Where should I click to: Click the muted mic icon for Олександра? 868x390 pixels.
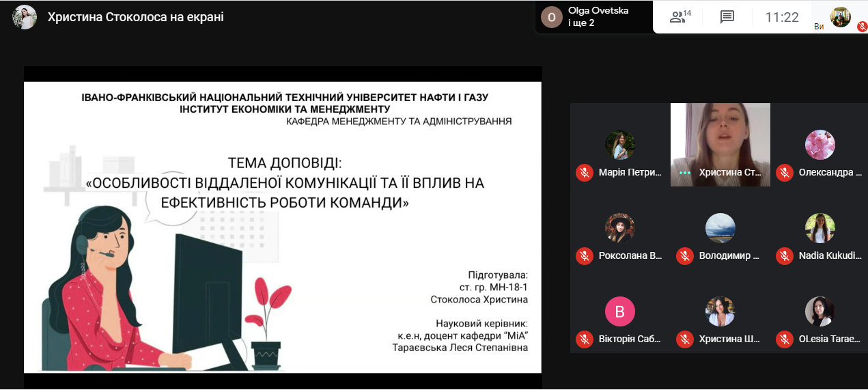(785, 172)
